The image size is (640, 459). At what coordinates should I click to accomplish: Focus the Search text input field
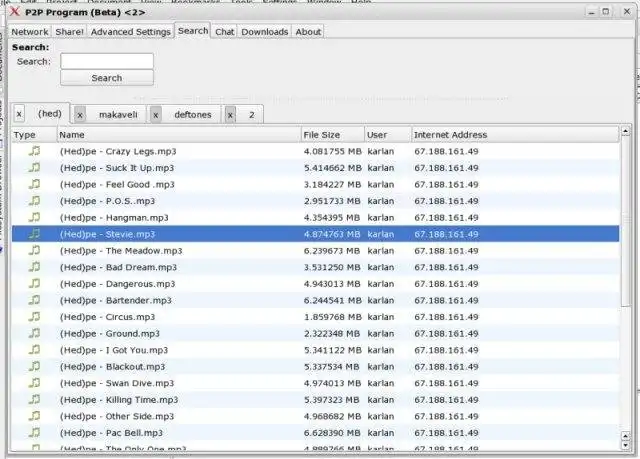tap(107, 61)
